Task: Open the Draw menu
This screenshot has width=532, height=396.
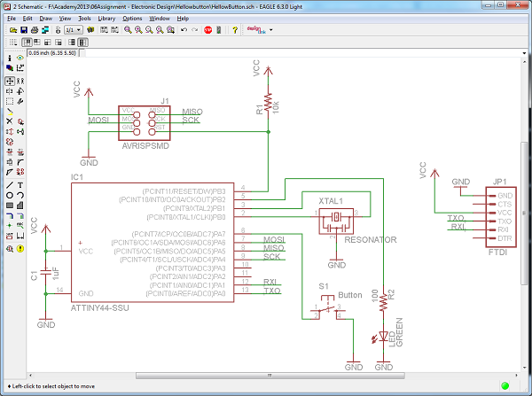Action: (46, 19)
